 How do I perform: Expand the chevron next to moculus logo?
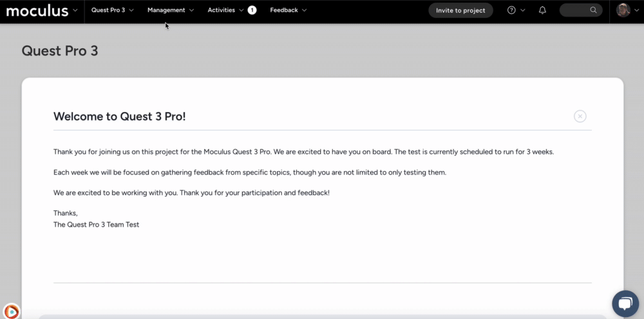pos(75,10)
